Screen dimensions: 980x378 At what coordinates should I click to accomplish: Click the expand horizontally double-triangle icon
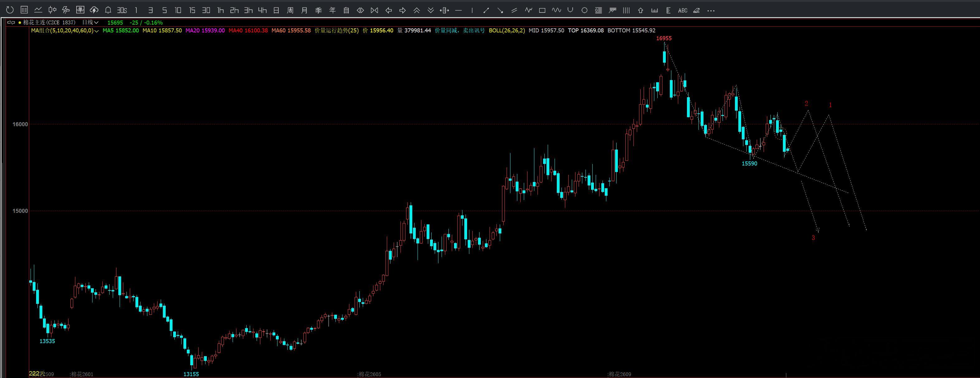point(360,11)
